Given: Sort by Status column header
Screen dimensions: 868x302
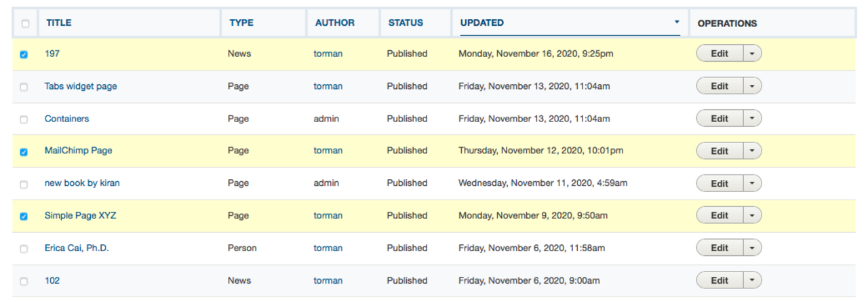Looking at the screenshot, I should pos(406,23).
